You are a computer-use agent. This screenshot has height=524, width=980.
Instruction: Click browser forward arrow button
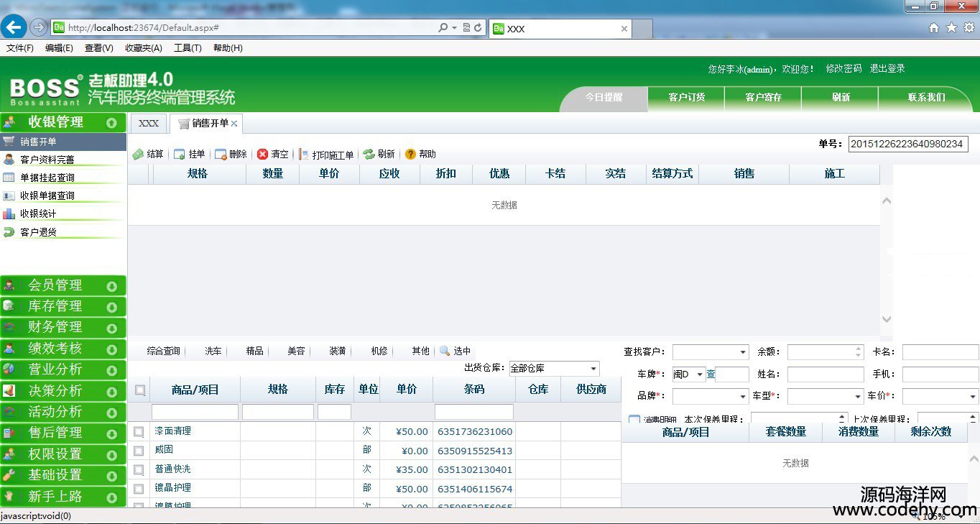(x=39, y=27)
